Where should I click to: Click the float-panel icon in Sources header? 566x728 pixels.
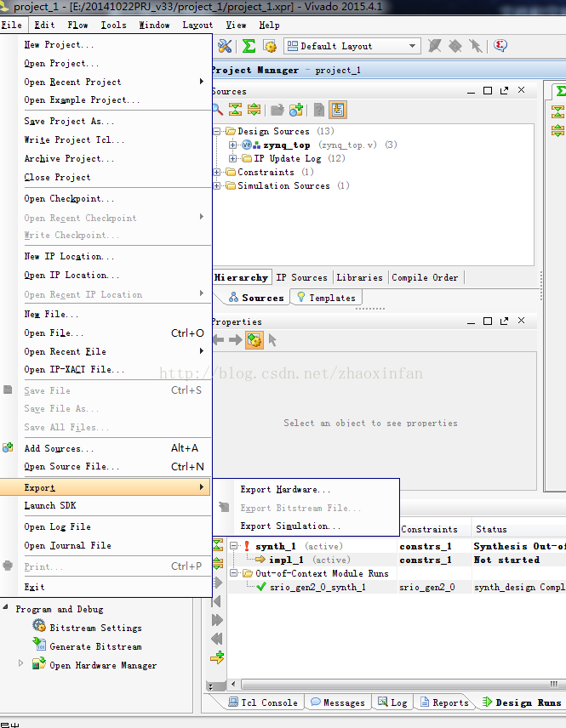[x=504, y=90]
